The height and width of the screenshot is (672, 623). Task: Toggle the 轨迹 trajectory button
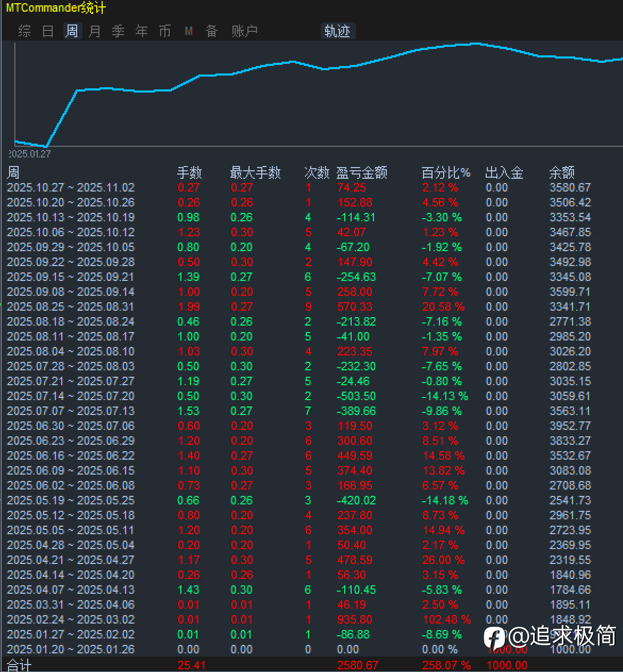tap(337, 31)
